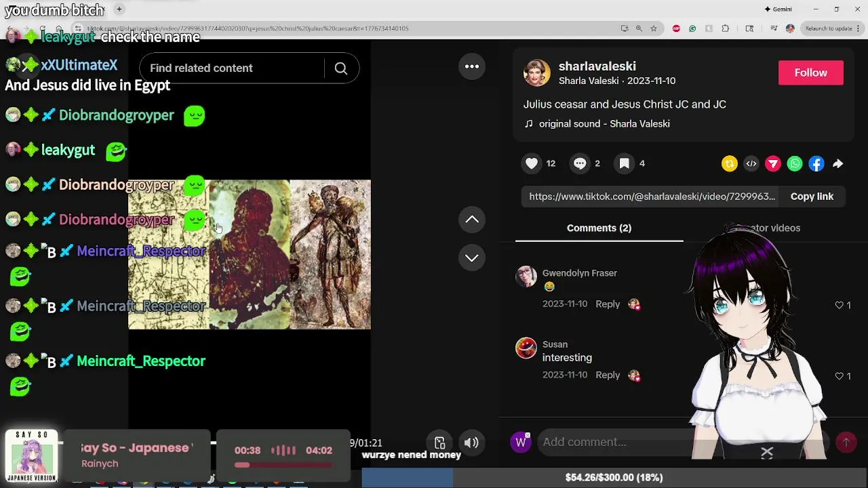
Task: Click the W user avatar by comment box
Action: click(x=520, y=442)
